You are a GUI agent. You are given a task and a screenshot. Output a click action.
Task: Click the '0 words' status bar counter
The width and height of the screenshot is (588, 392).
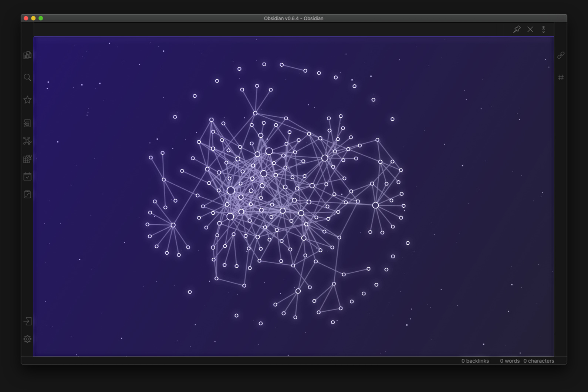510,361
